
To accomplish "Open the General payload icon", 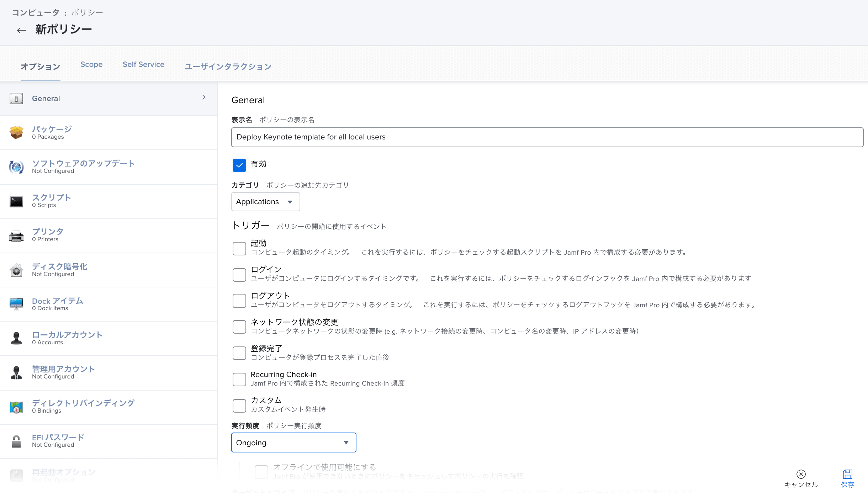I will click(x=16, y=99).
